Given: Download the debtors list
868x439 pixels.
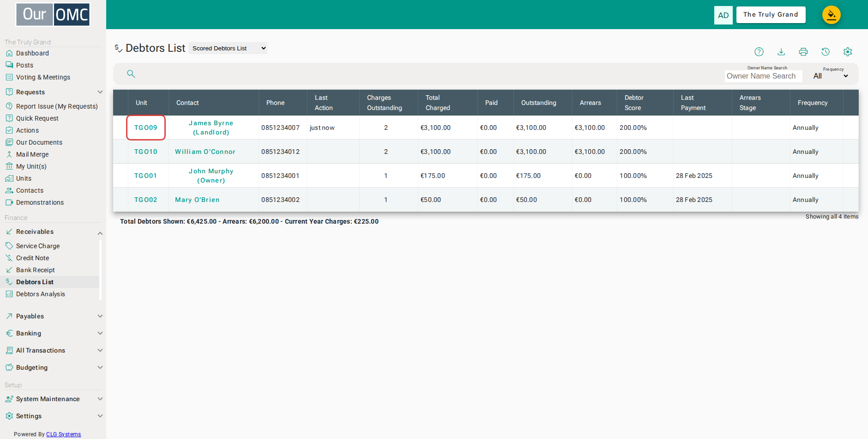Looking at the screenshot, I should (781, 52).
